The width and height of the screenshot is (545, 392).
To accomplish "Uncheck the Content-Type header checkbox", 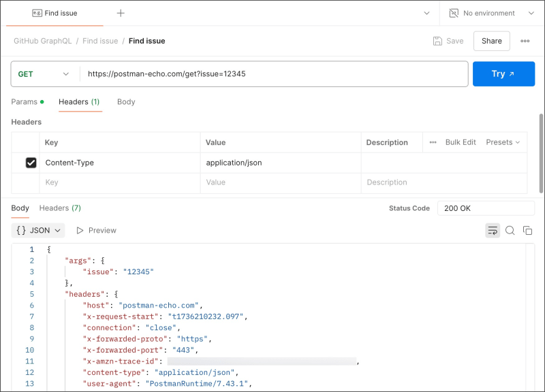I will point(31,163).
